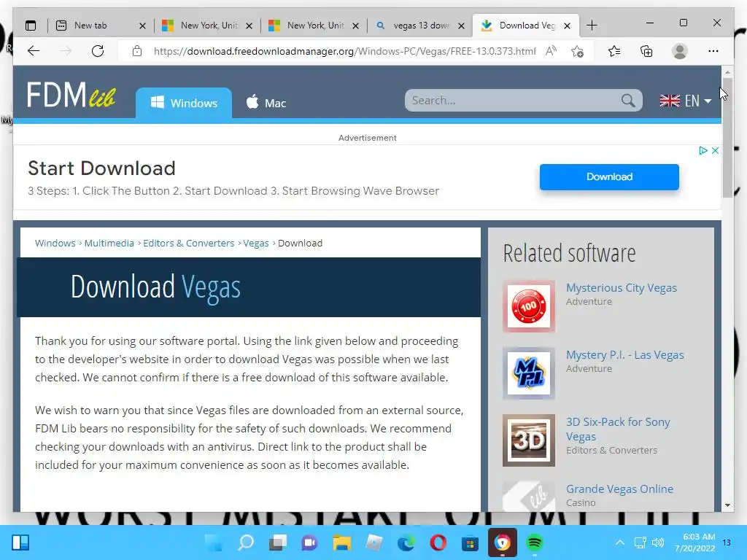Viewport: 747px width, 560px height.
Task: Open 3D Six-Pack for Sony Vegas link
Action: click(618, 429)
